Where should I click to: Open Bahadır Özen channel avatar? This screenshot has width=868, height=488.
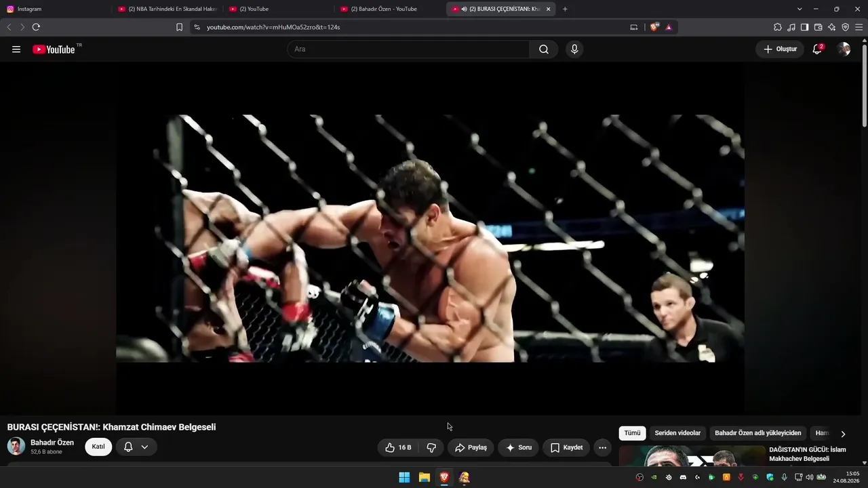[16, 446]
